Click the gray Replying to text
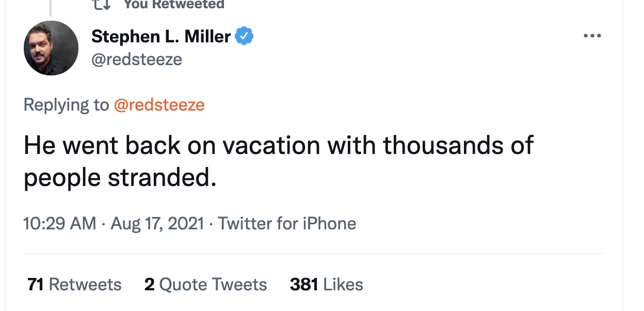This screenshot has width=644, height=311. pyautogui.click(x=66, y=105)
